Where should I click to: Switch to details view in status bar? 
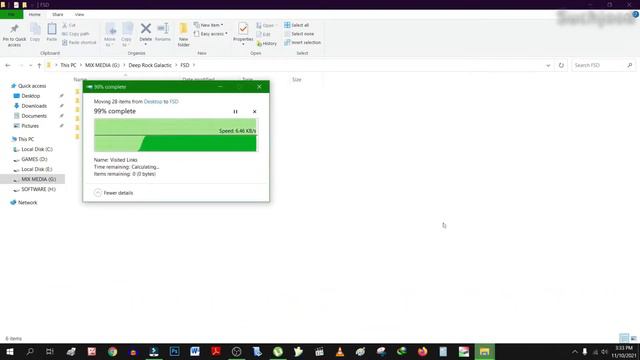point(624,338)
